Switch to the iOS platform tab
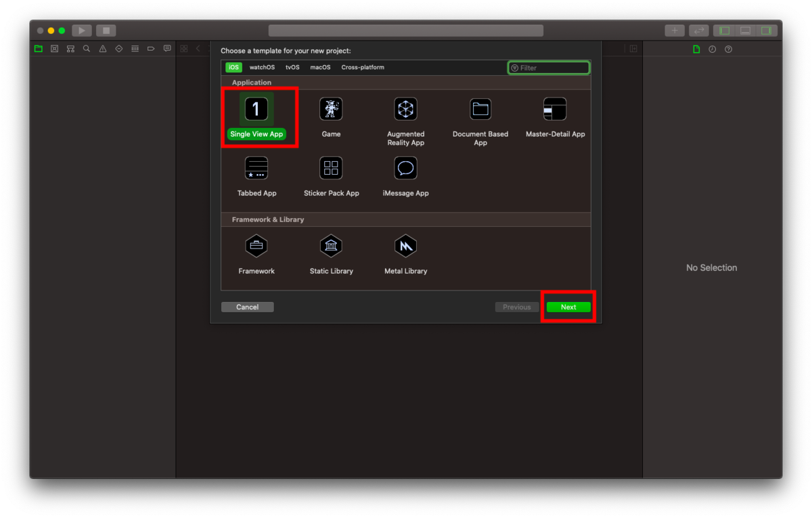Image resolution: width=812 pixels, height=518 pixels. click(x=233, y=68)
